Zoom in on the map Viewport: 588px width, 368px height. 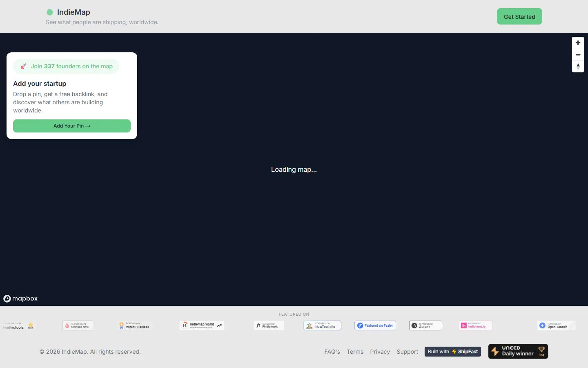[x=578, y=43]
